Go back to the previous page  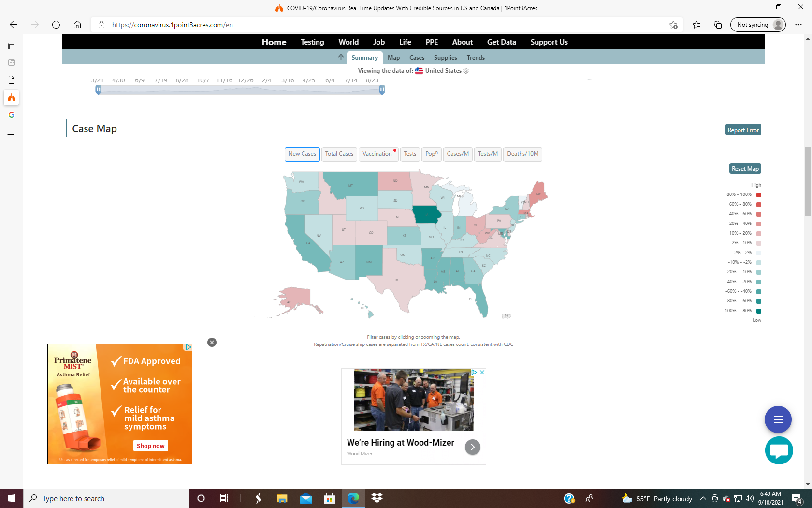(x=14, y=25)
